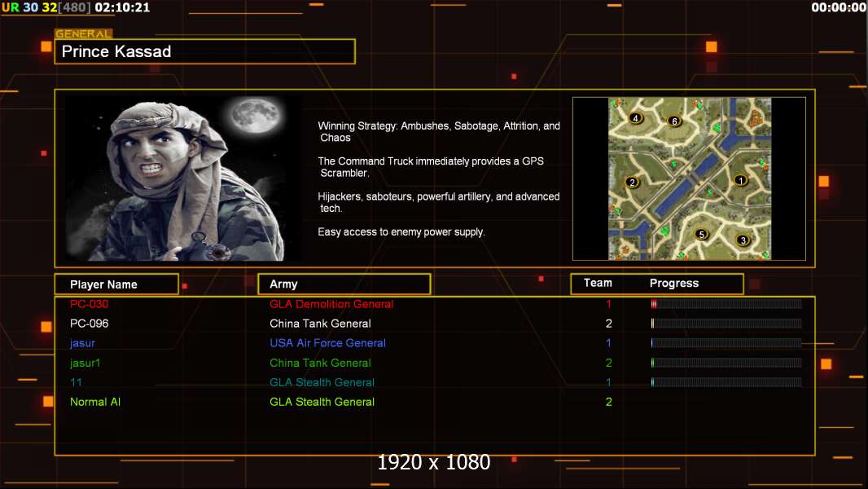Click start position 5 map marker
The image size is (868, 489).
point(701,235)
